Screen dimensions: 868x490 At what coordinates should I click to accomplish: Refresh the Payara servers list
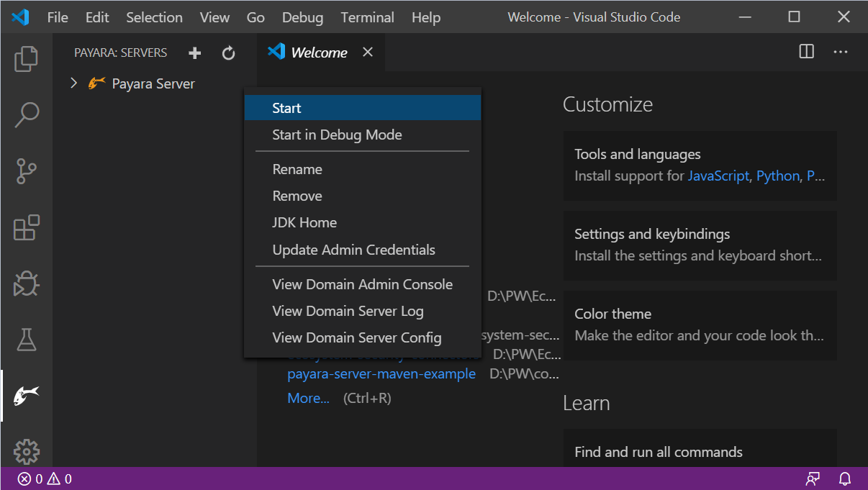click(228, 53)
